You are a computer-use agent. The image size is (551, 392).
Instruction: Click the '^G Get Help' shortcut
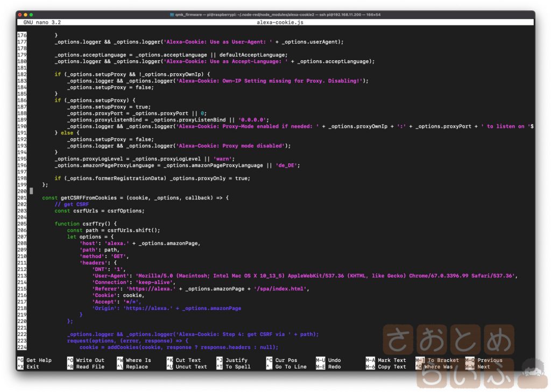pyautogui.click(x=35, y=360)
